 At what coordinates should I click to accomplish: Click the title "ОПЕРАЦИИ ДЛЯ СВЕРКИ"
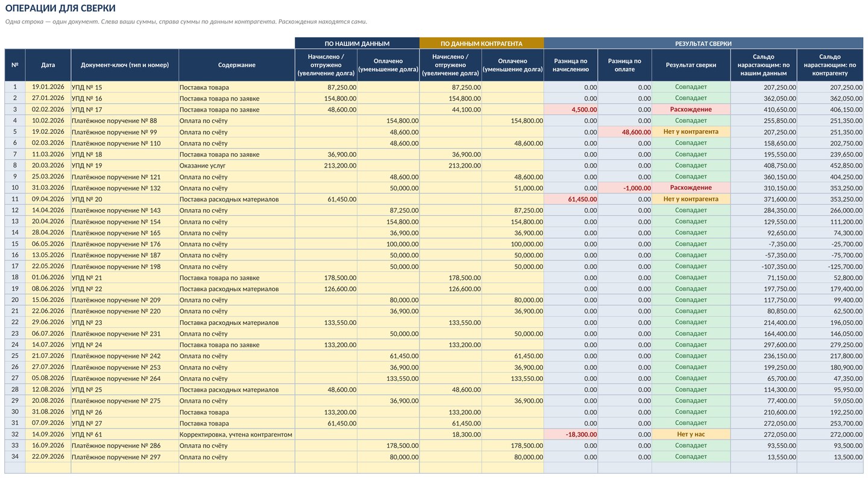click(x=60, y=8)
